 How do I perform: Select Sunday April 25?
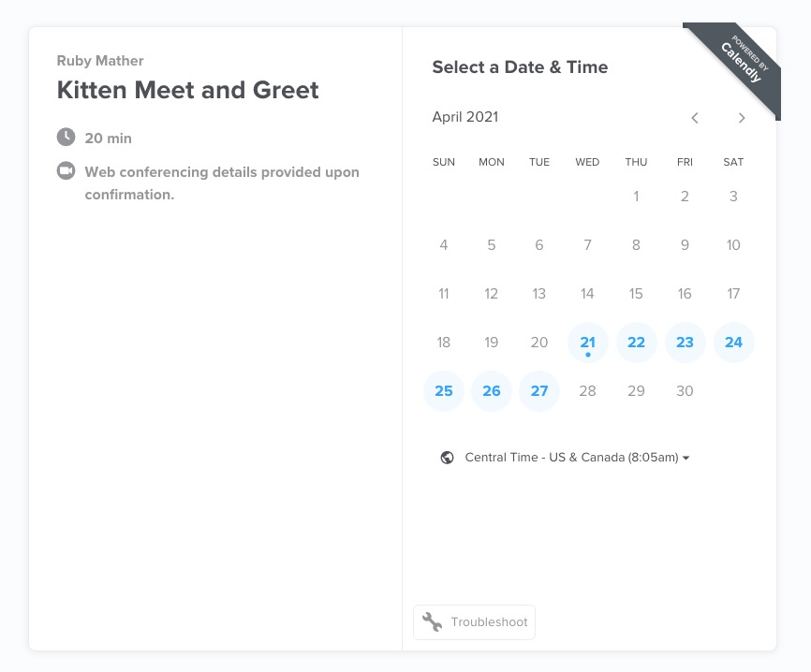(444, 391)
